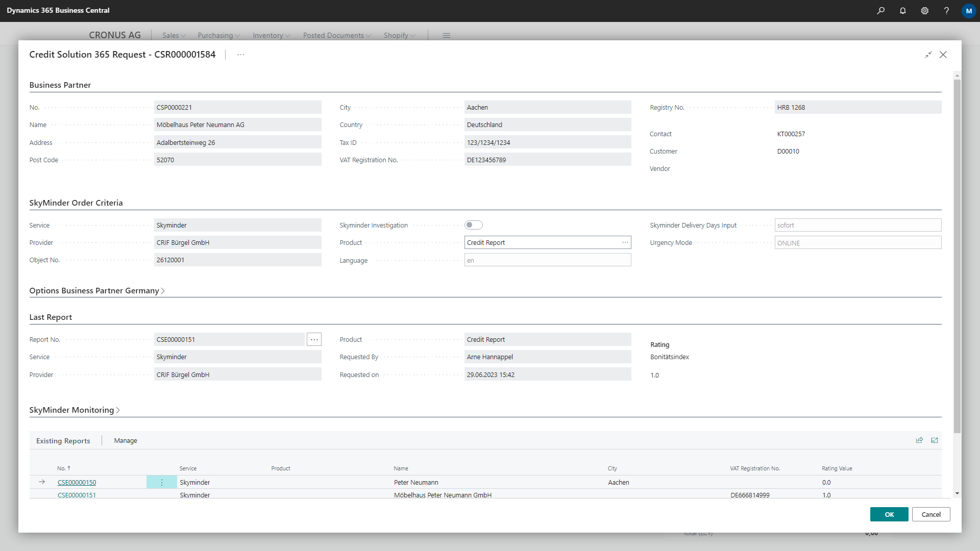Click the search magnifier icon

click(880, 10)
